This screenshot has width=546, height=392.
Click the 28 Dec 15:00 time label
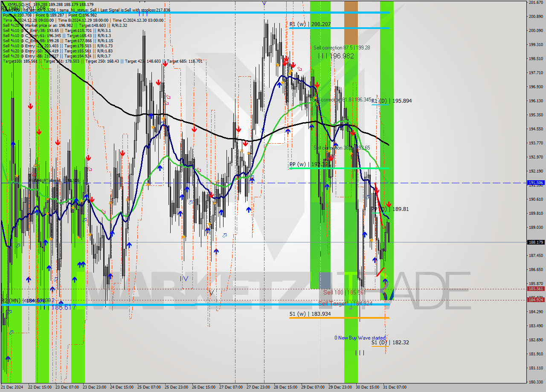click(286, 387)
